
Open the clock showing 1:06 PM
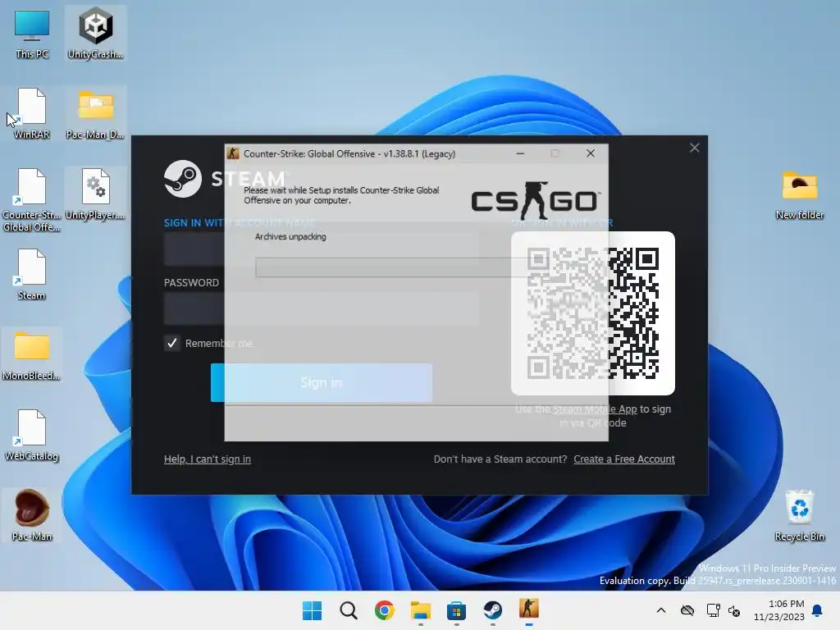[x=779, y=610]
